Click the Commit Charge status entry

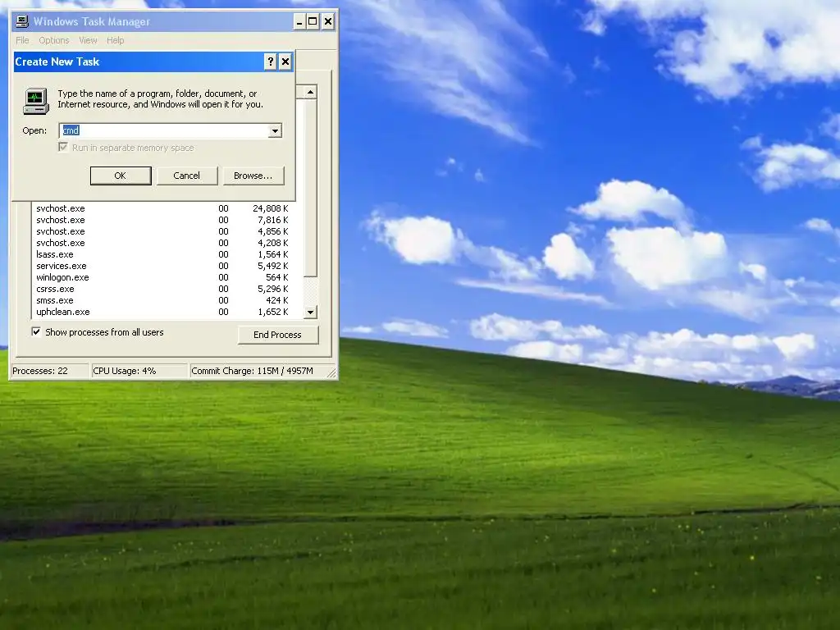point(258,371)
